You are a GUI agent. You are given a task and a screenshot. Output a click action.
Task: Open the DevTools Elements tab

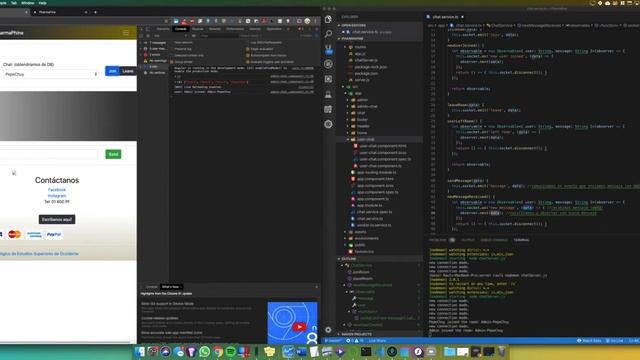(x=163, y=29)
